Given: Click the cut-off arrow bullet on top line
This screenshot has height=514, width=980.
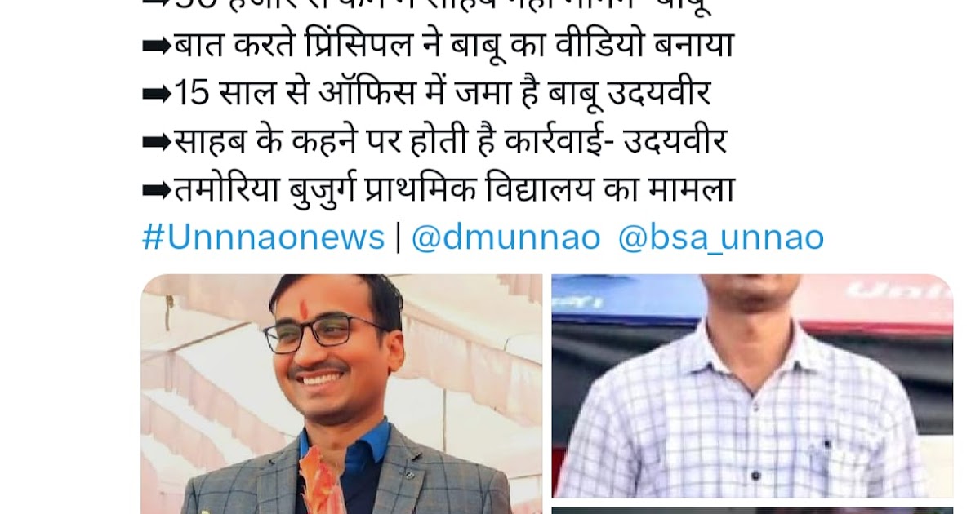Looking at the screenshot, I should [x=157, y=5].
